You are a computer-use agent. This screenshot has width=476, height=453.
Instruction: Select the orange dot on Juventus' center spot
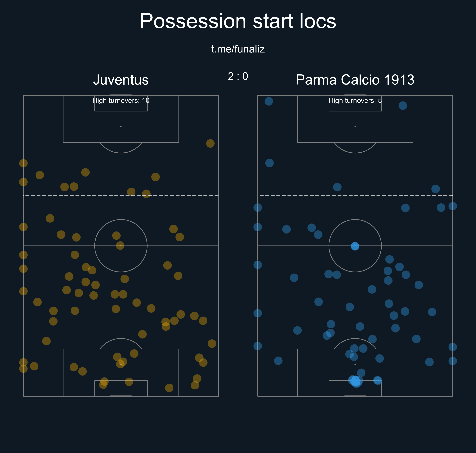pos(120,246)
